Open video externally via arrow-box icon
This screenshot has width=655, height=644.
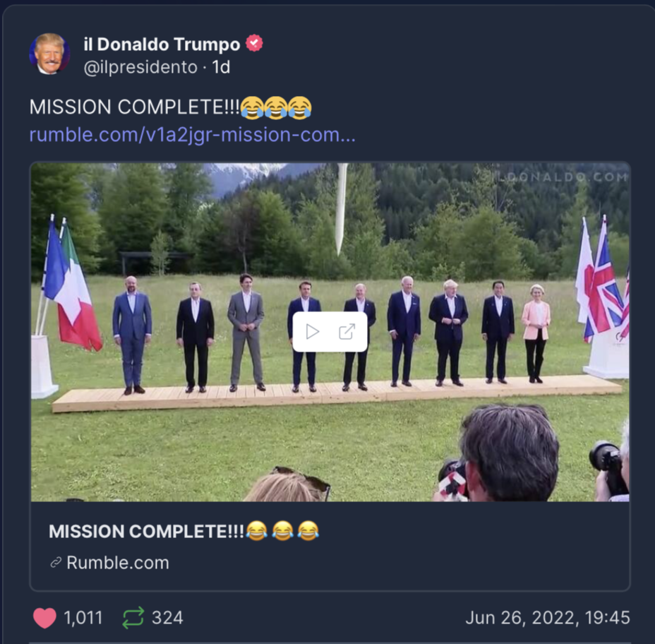click(x=347, y=332)
